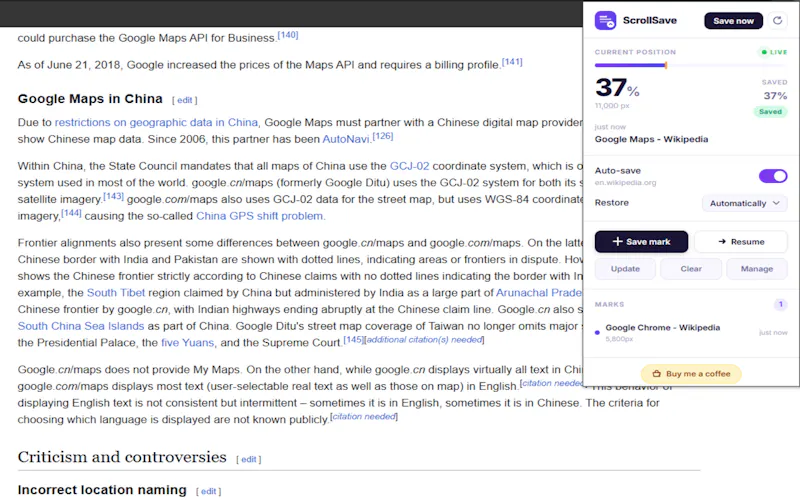Click the citation needed link after publicly
800x500 pixels.
coord(364,417)
